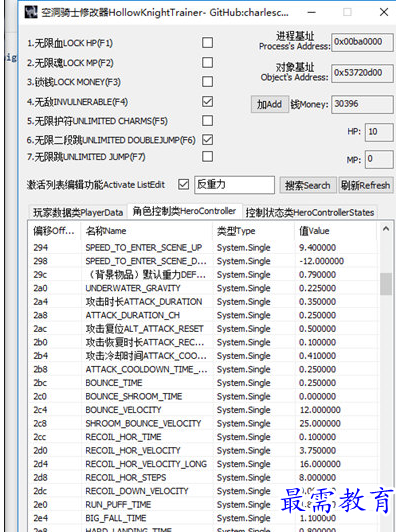Click the HP value field
This screenshot has height=532, width=402.
(x=379, y=132)
